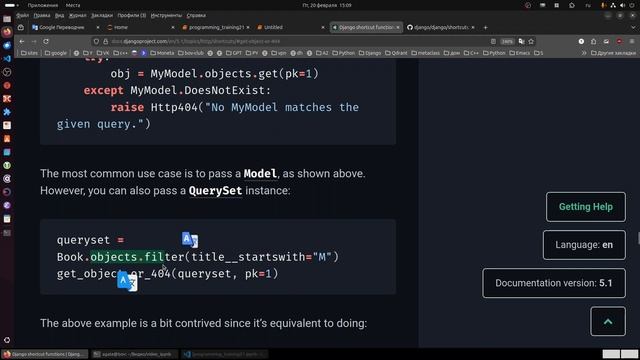The width and height of the screenshot is (640, 360).
Task: Open the Django bookmarks folder
Action: click(370, 53)
